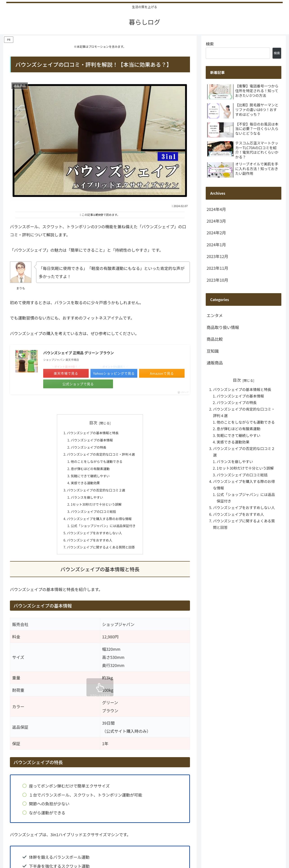
Task: Open Amazonで見る orange button
Action: [162, 373]
